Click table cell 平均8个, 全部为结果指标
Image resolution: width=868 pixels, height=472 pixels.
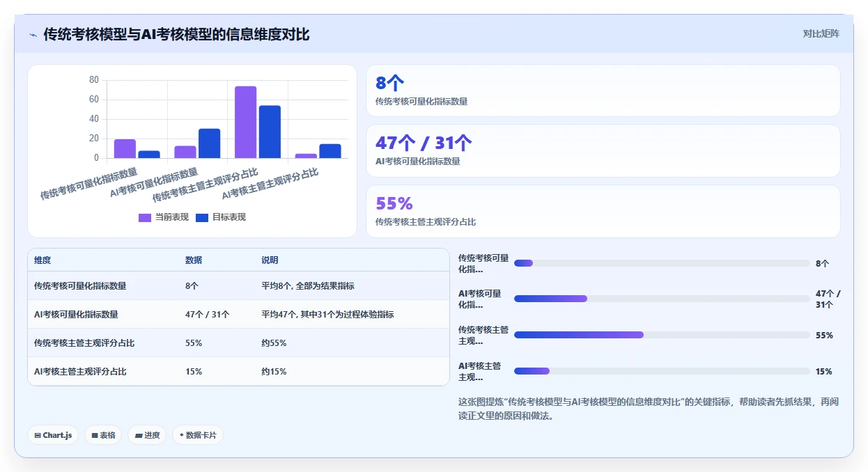(x=308, y=286)
